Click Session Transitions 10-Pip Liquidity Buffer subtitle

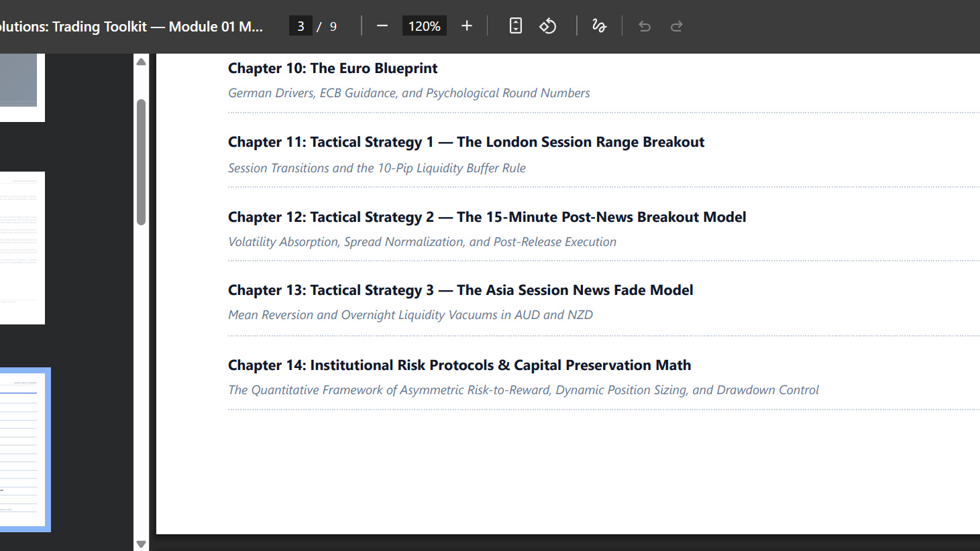coord(377,168)
